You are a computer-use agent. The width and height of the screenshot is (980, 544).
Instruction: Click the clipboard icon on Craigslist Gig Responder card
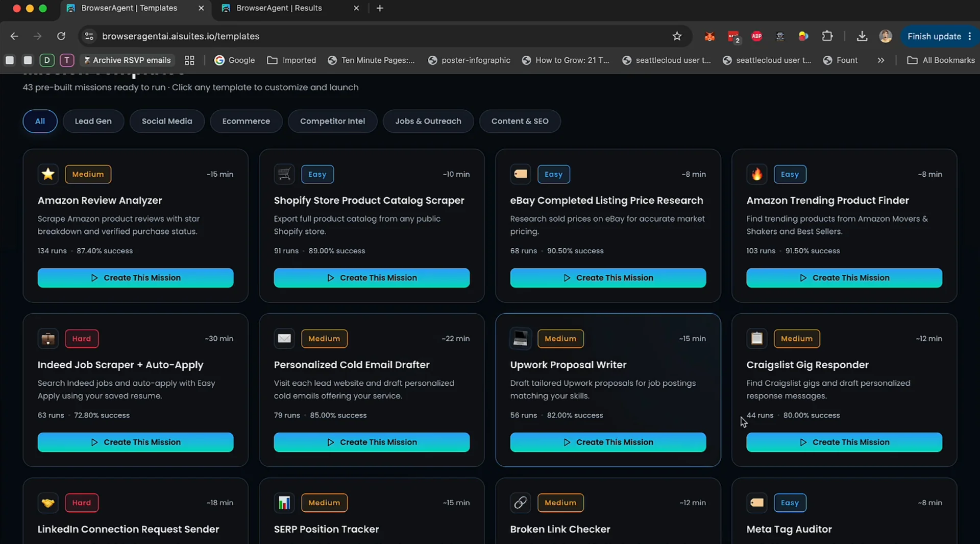pos(757,339)
